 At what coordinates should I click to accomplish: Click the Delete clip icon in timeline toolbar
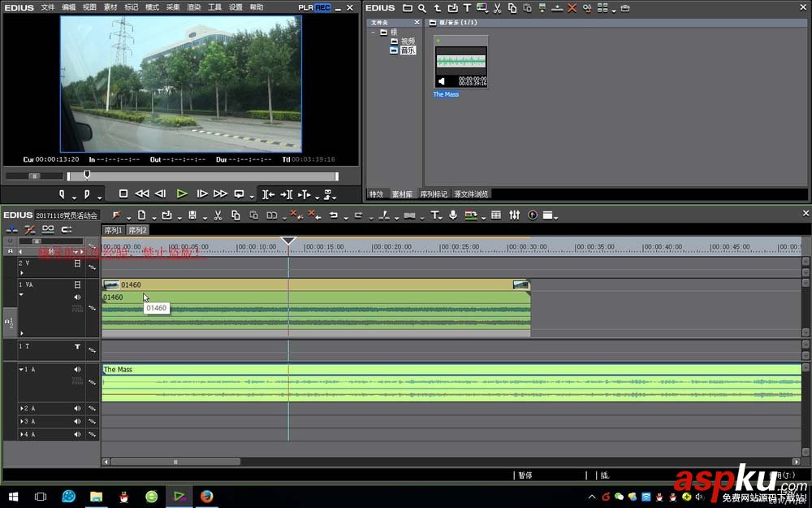[x=296, y=215]
